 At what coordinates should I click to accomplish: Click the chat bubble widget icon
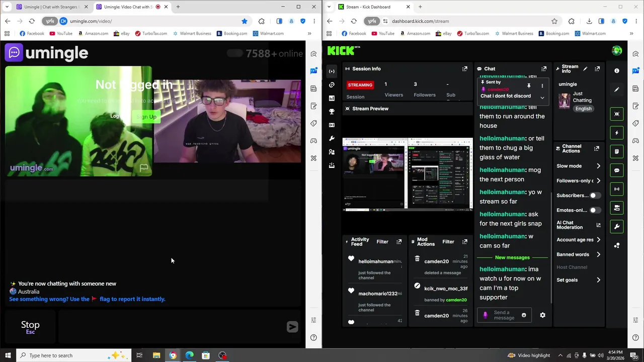click(x=617, y=170)
